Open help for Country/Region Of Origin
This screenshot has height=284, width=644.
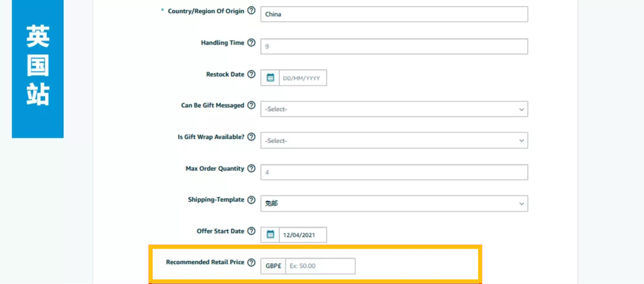click(252, 11)
